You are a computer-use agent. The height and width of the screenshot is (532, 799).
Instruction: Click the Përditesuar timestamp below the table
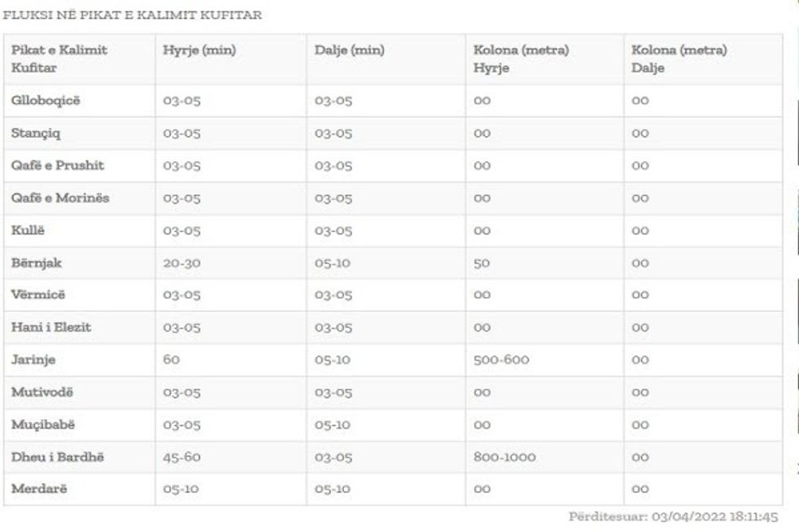tap(673, 517)
